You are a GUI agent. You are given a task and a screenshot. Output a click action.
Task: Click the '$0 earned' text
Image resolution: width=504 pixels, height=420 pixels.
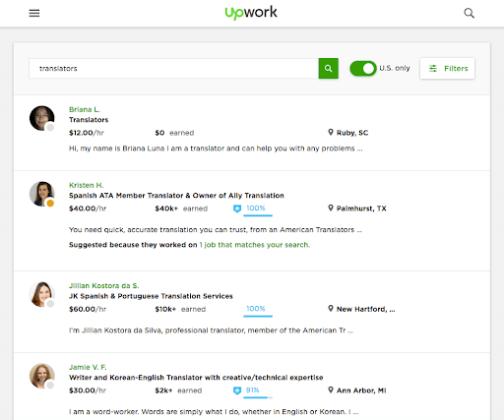[x=174, y=133]
